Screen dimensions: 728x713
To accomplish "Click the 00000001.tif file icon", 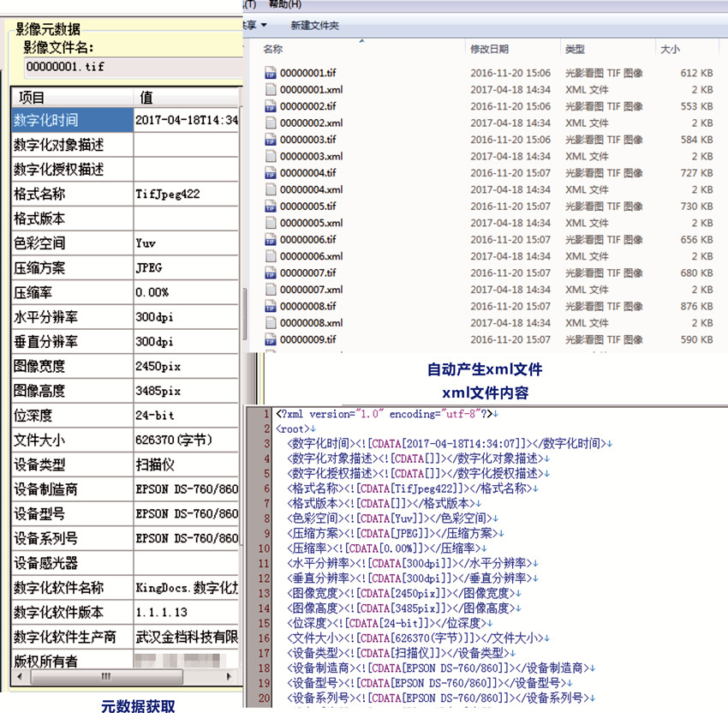I will click(x=271, y=74).
